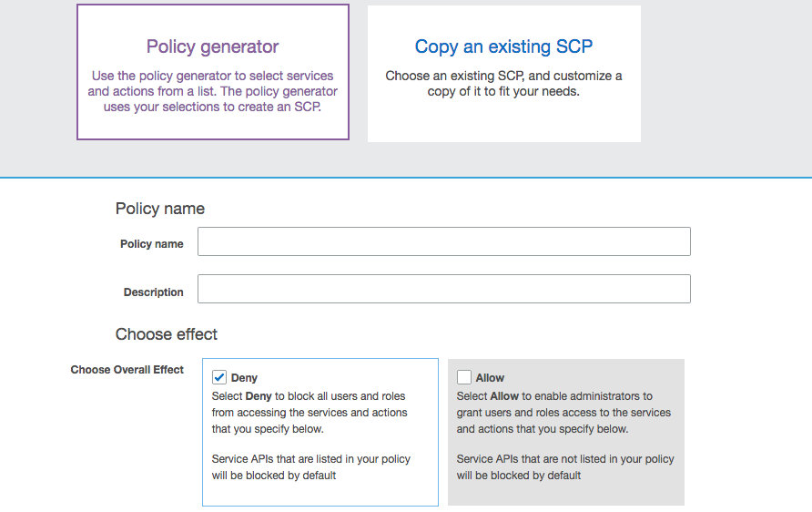The height and width of the screenshot is (512, 812).
Task: Click the bold "Deny" checkbox label
Action: click(244, 378)
